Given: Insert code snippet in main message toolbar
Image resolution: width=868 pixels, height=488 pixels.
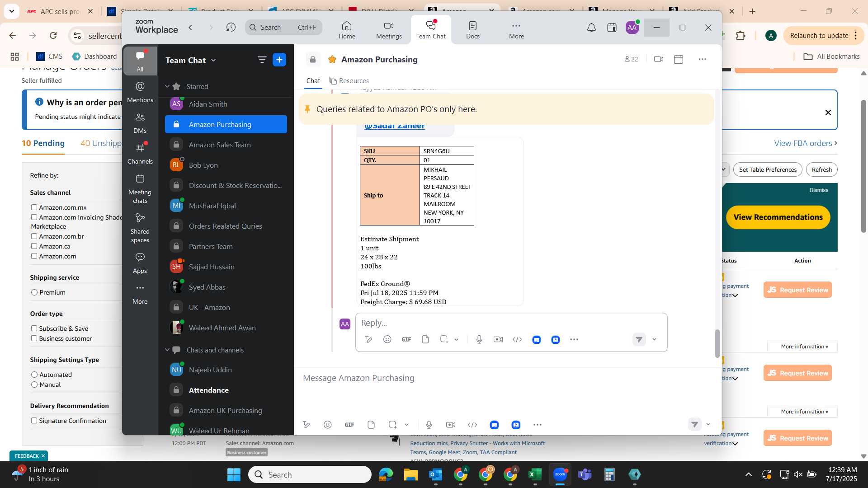Looking at the screenshot, I should click(x=472, y=425).
